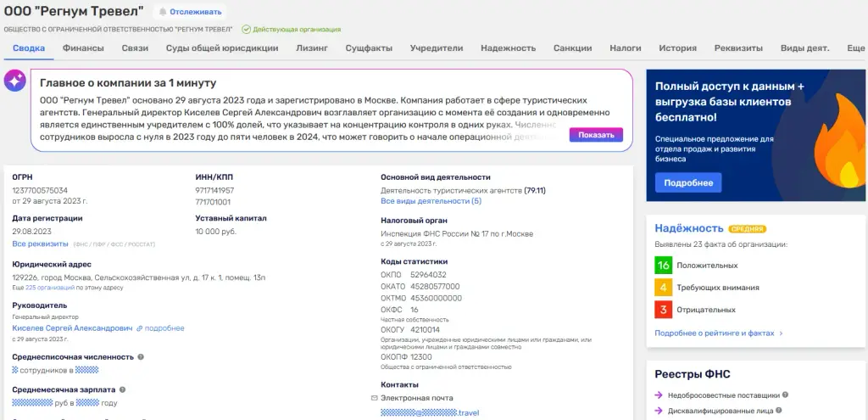Switch to the Санкции tab
Image resolution: width=868 pixels, height=420 pixels.
point(573,48)
